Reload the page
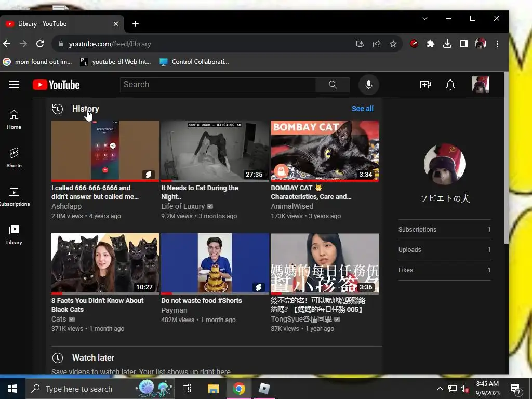The height and width of the screenshot is (399, 532). point(40,44)
